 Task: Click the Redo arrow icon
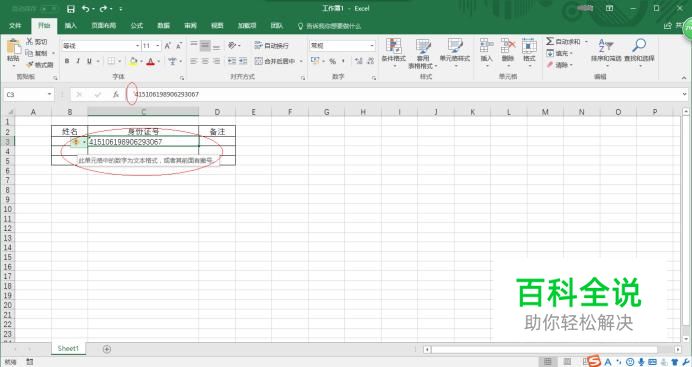103,9
